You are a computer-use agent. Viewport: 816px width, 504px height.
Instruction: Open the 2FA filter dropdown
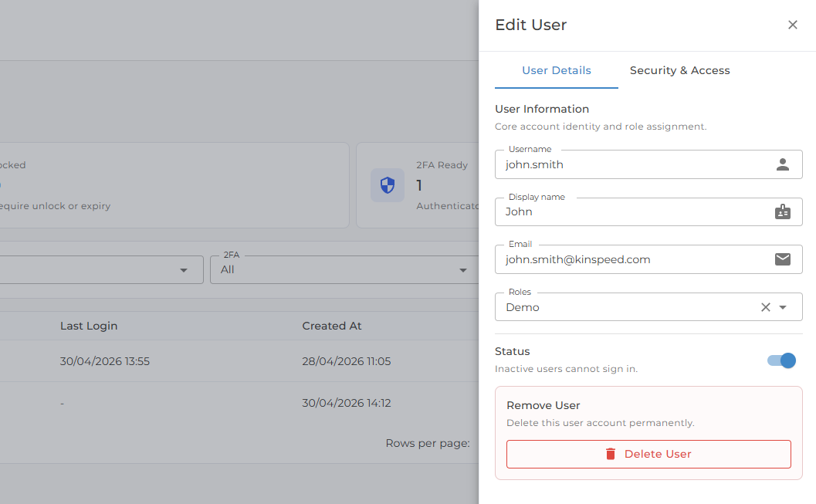344,269
